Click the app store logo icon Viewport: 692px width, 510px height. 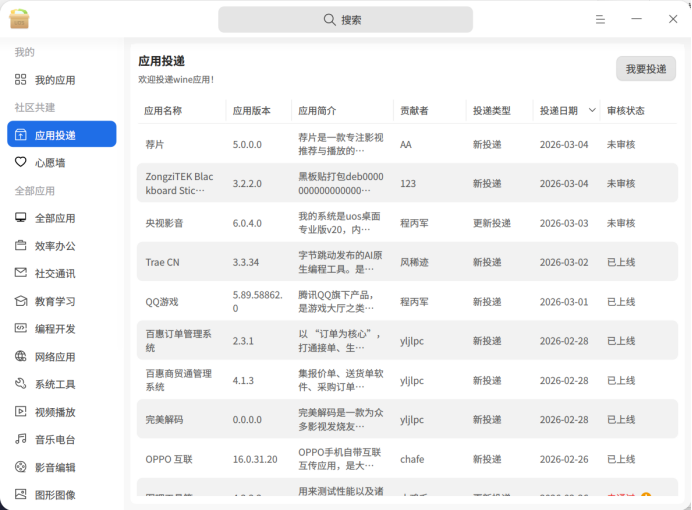click(x=19, y=19)
